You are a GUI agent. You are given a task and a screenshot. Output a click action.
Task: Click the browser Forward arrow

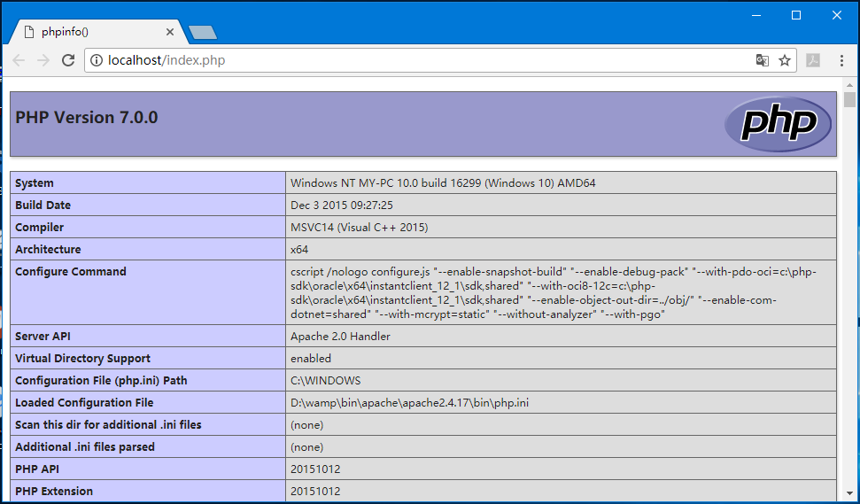pos(43,60)
